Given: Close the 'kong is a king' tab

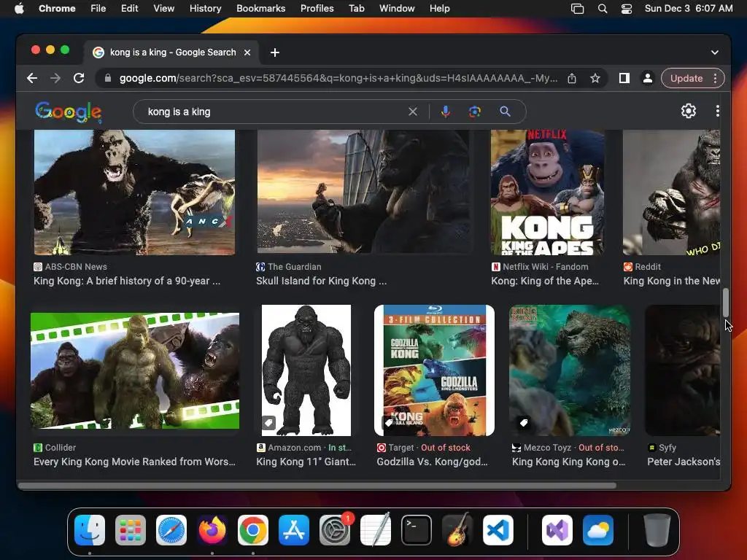Looking at the screenshot, I should [247, 52].
